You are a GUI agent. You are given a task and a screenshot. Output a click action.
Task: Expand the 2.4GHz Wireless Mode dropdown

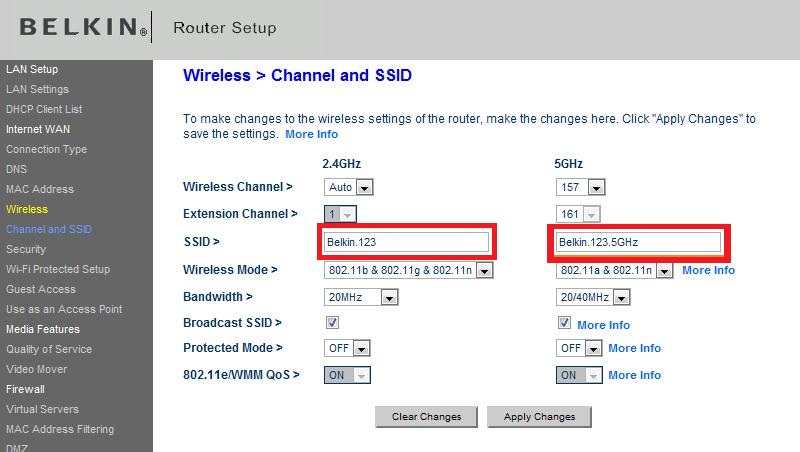click(x=409, y=270)
